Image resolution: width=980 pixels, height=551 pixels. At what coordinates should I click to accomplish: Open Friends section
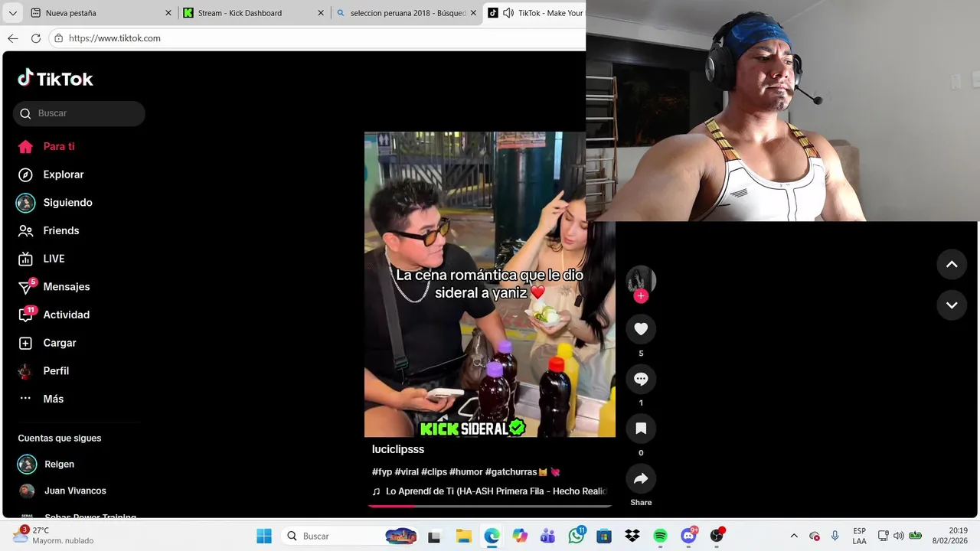(48, 230)
